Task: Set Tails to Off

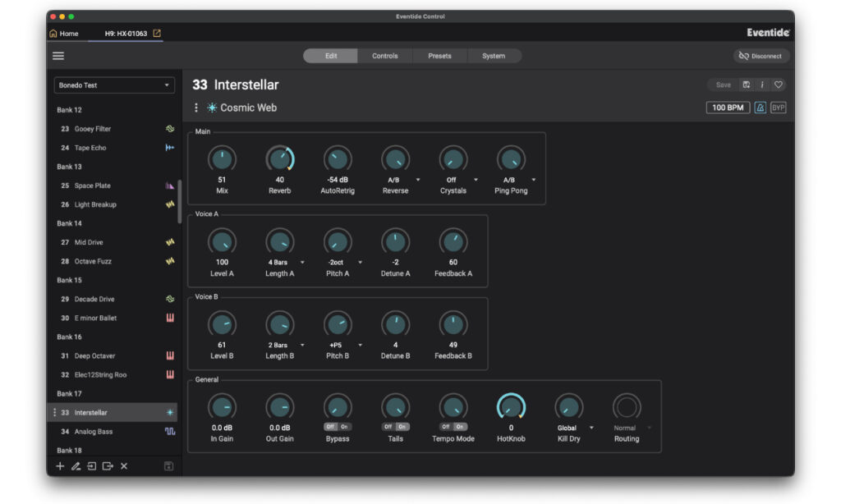Action: click(x=388, y=427)
